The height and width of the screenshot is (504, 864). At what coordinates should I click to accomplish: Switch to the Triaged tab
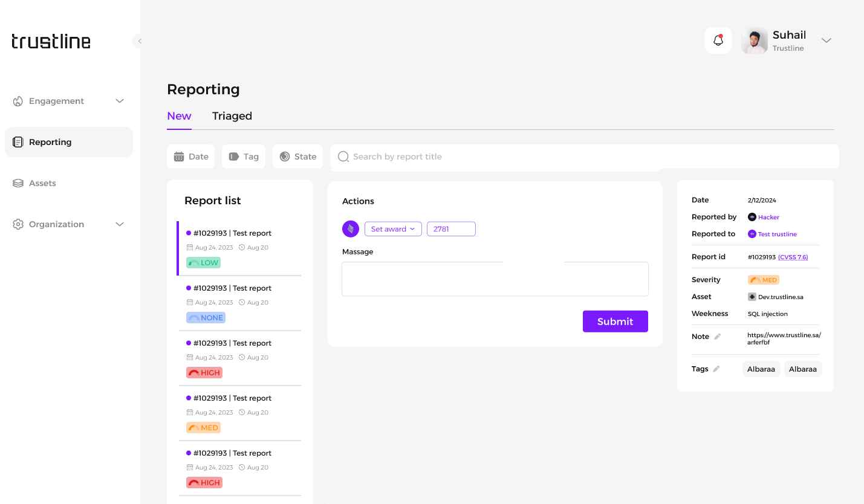click(232, 116)
